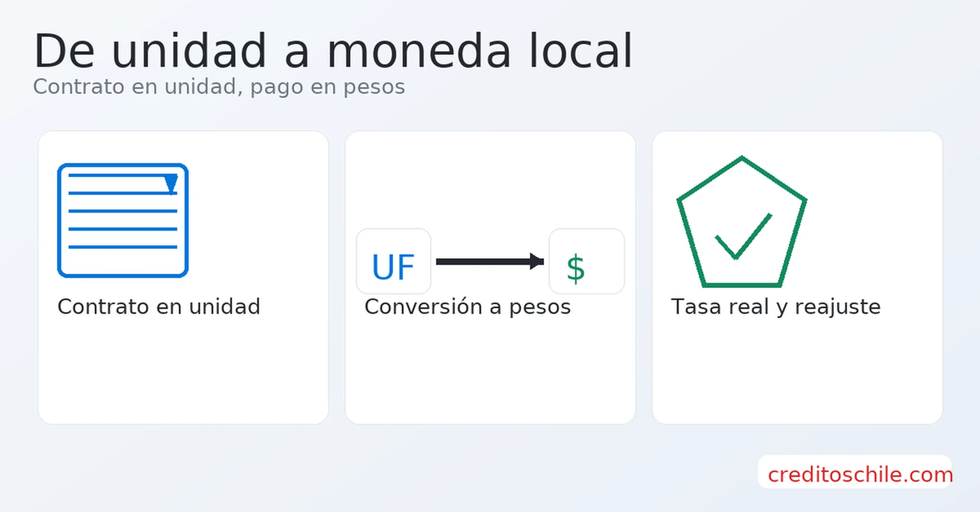
Task: Click the green checkmark inside the pentagon
Action: [x=743, y=238]
